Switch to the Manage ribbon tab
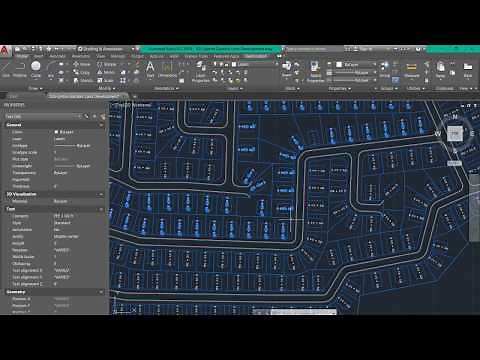Screen dimensions: 480x360 pos(118,56)
